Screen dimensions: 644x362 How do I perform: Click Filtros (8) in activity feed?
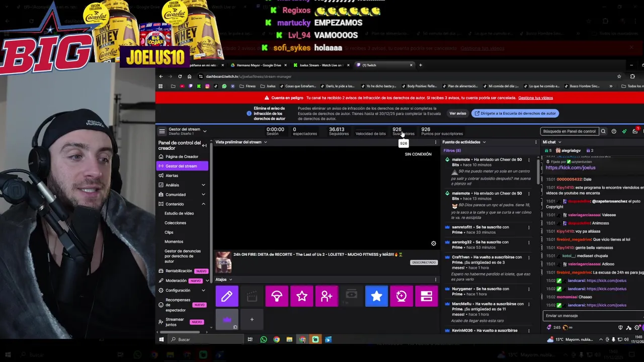pyautogui.click(x=452, y=150)
